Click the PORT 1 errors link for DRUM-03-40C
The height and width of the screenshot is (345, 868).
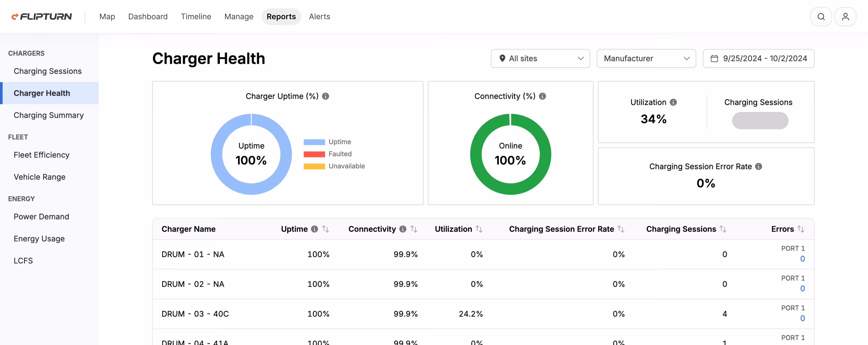(x=803, y=318)
